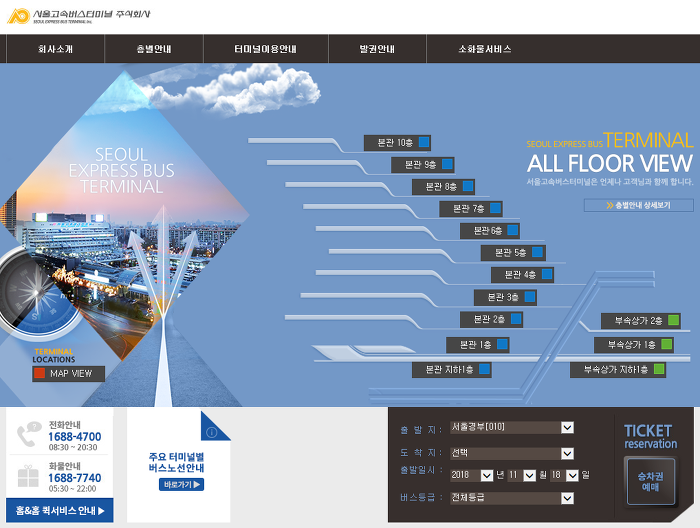
Task: Select the 부속상가 2층 button
Action: click(x=641, y=320)
